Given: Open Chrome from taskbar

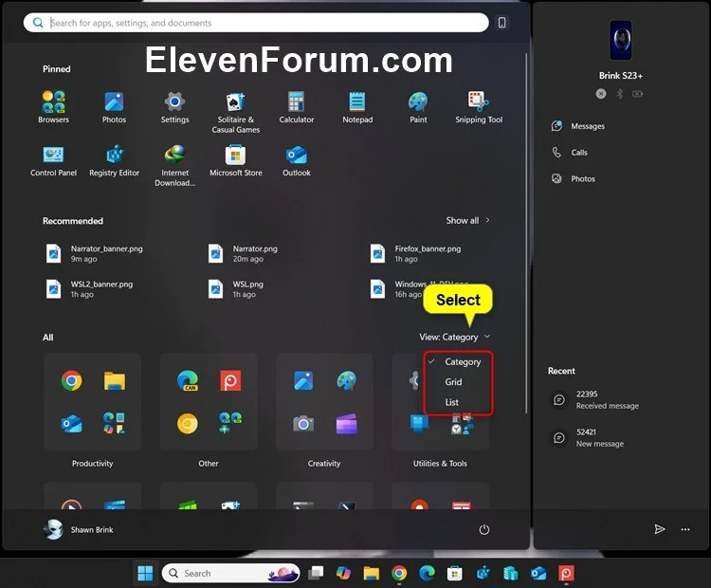Looking at the screenshot, I should (399, 574).
